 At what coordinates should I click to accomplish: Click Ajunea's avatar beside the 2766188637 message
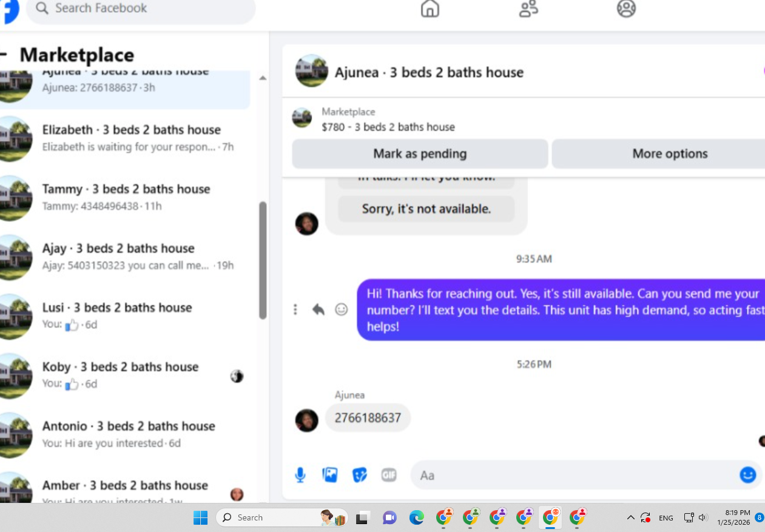point(306,420)
